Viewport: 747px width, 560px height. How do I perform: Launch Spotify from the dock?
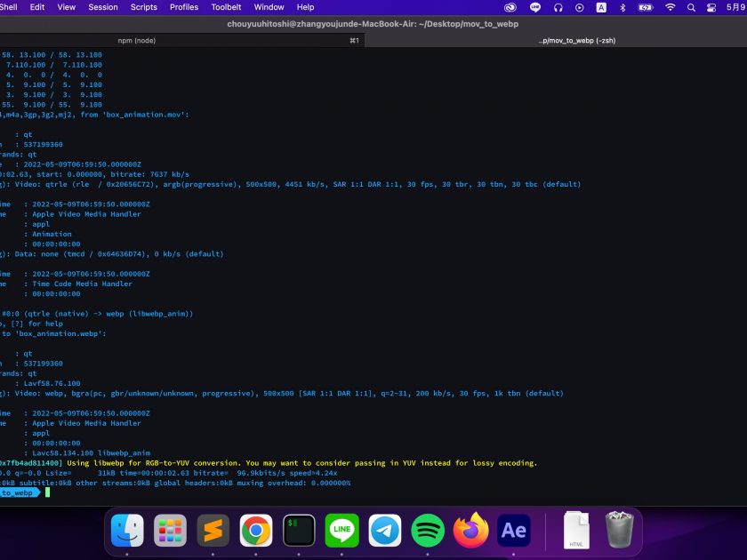(x=428, y=531)
